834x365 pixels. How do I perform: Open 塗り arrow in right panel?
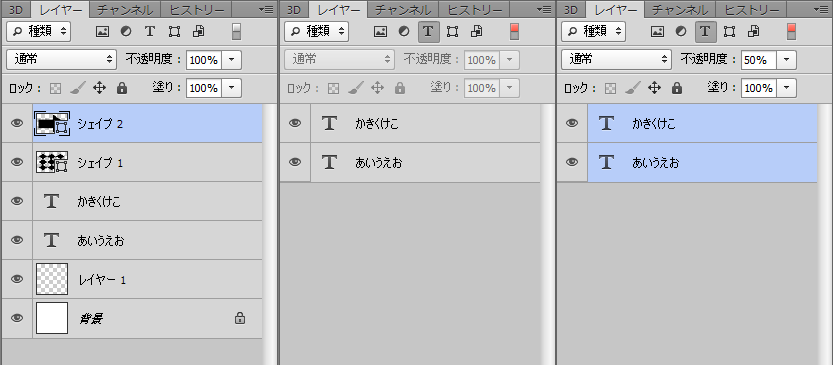pos(786,88)
